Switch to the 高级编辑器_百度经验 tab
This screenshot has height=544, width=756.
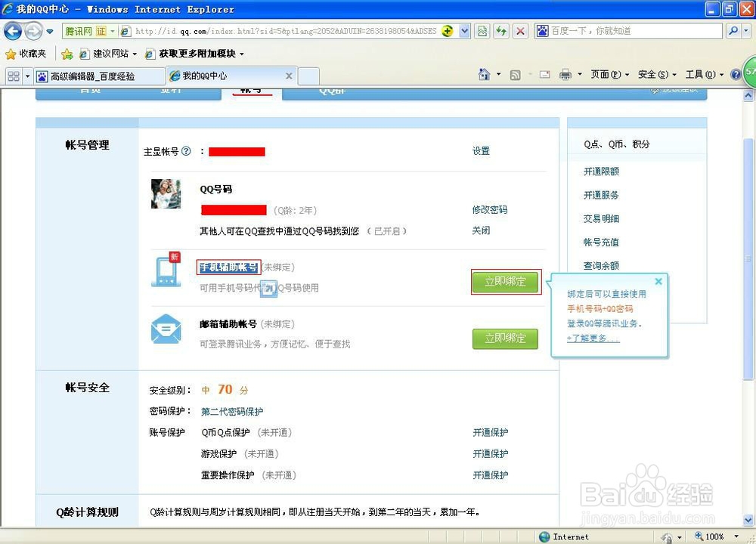click(100, 76)
